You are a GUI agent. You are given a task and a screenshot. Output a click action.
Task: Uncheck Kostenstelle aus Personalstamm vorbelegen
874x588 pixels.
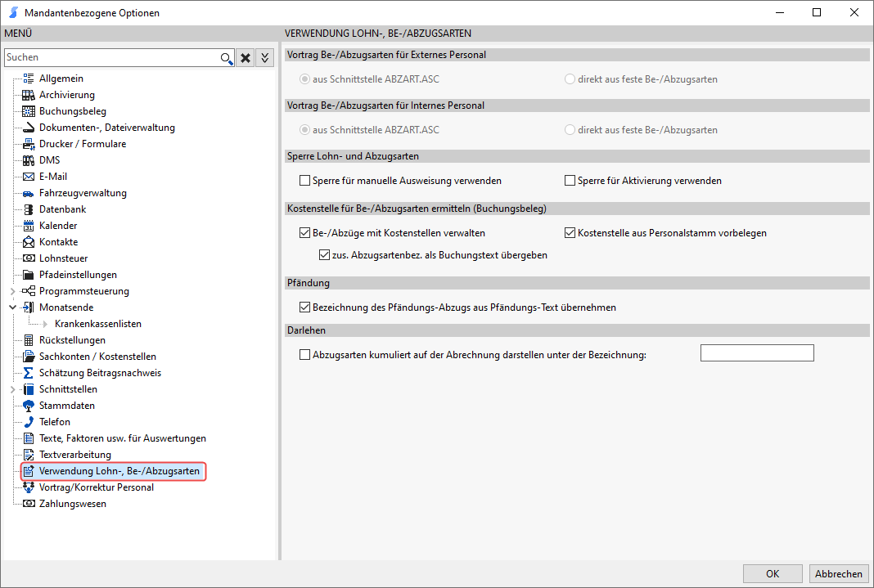pyautogui.click(x=570, y=233)
